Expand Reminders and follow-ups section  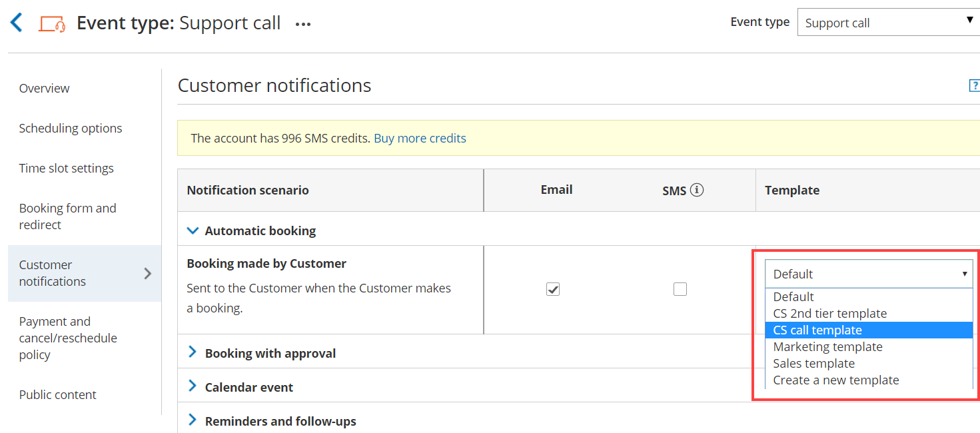pyautogui.click(x=193, y=420)
